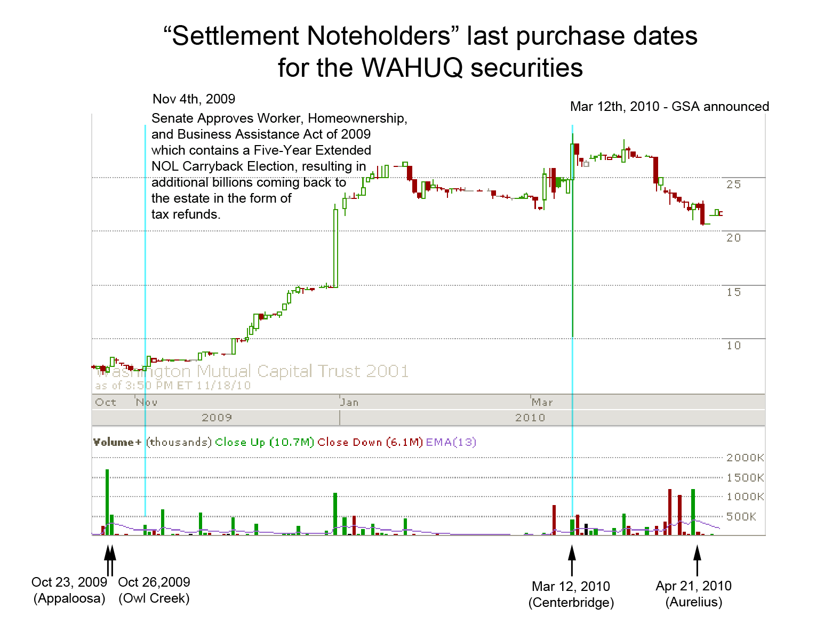Click the arrow above the Centerbridge label
Viewport: 840px width, 640px height.
point(572,559)
